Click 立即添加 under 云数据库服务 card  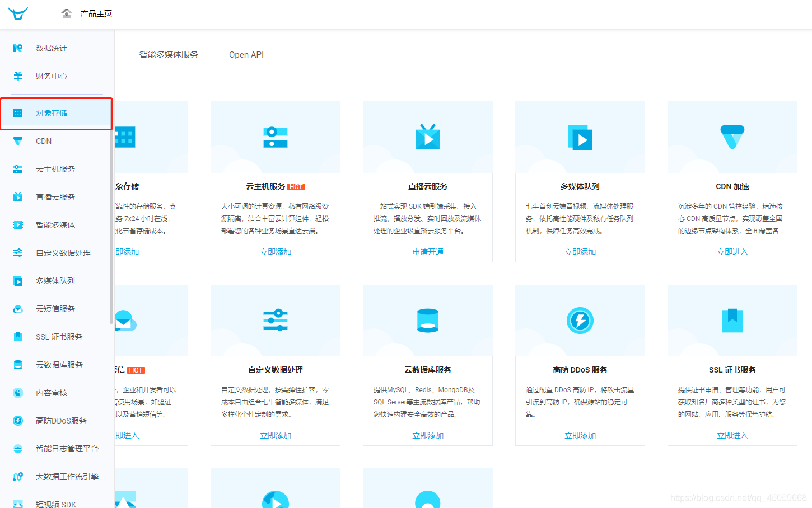428,436
